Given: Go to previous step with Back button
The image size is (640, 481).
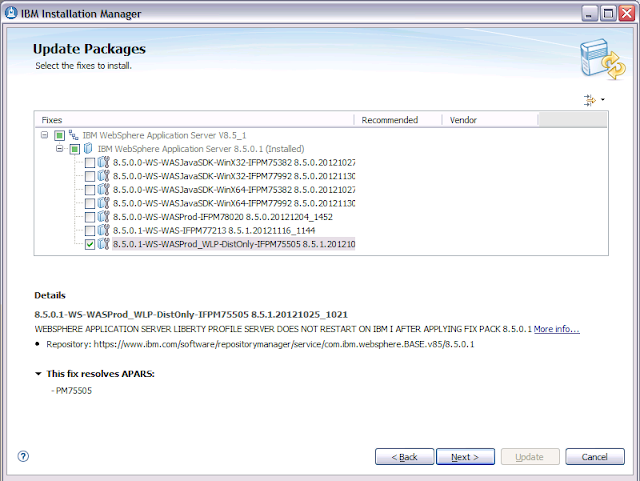Looking at the screenshot, I should tap(404, 457).
